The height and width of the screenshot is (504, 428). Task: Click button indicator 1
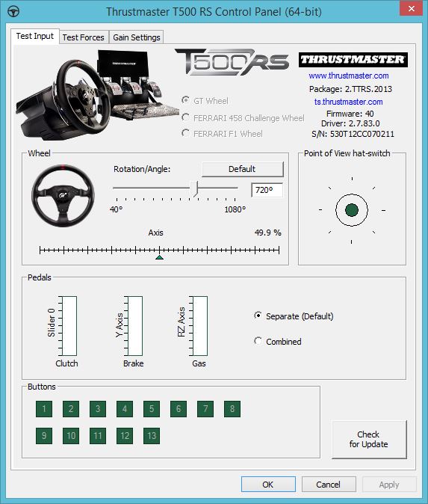click(44, 409)
